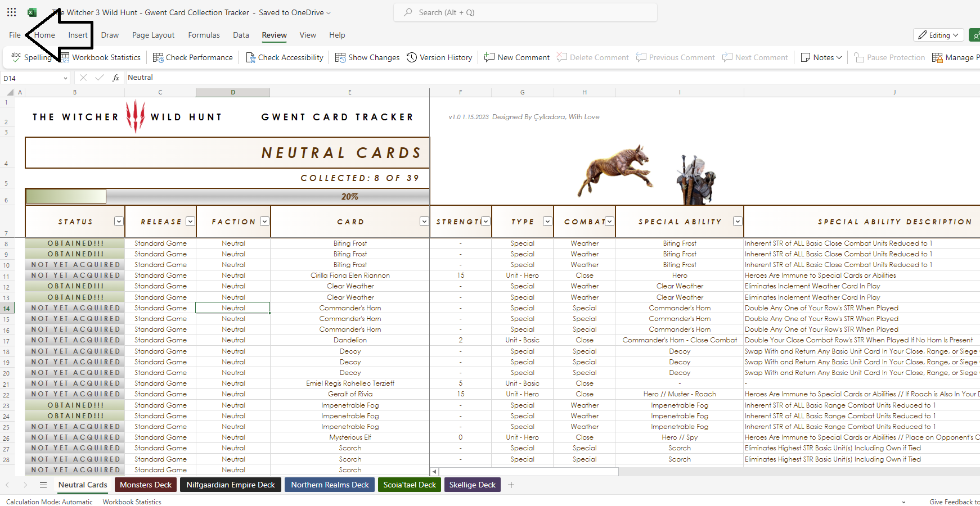Switch to the Data tab
Image resolution: width=980 pixels, height=506 pixels.
(241, 35)
